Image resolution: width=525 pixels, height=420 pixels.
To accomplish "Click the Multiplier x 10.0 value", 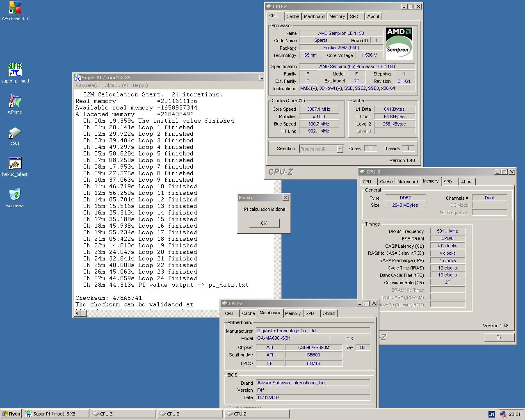I will [319, 116].
